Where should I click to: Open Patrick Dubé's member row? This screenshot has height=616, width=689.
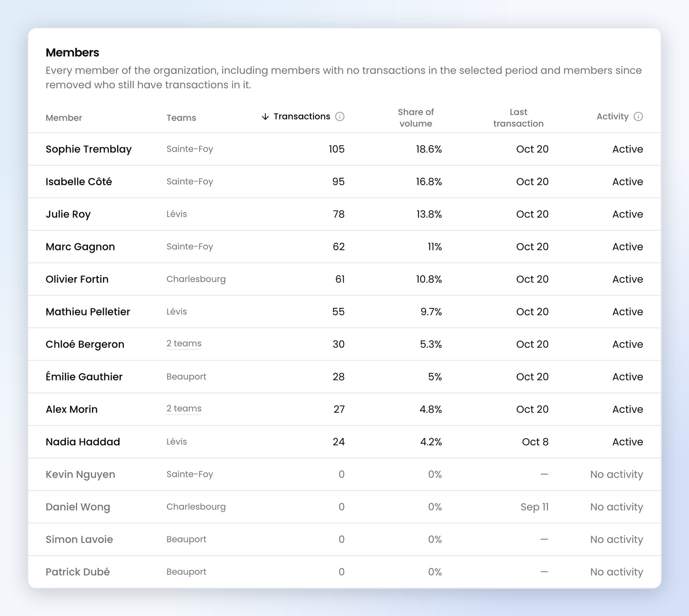click(x=344, y=572)
